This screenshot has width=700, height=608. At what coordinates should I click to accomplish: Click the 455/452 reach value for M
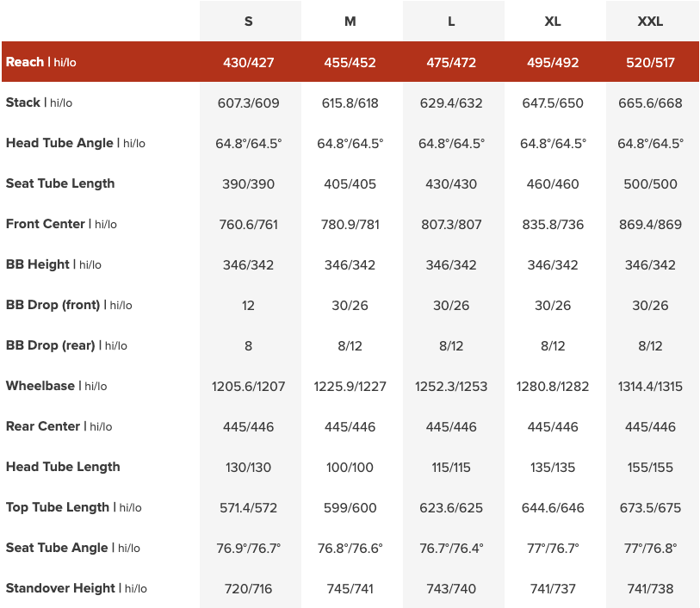click(x=350, y=63)
